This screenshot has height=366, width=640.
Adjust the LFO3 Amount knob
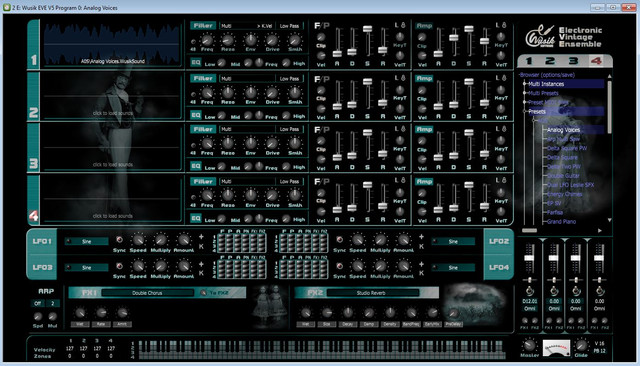click(x=184, y=266)
